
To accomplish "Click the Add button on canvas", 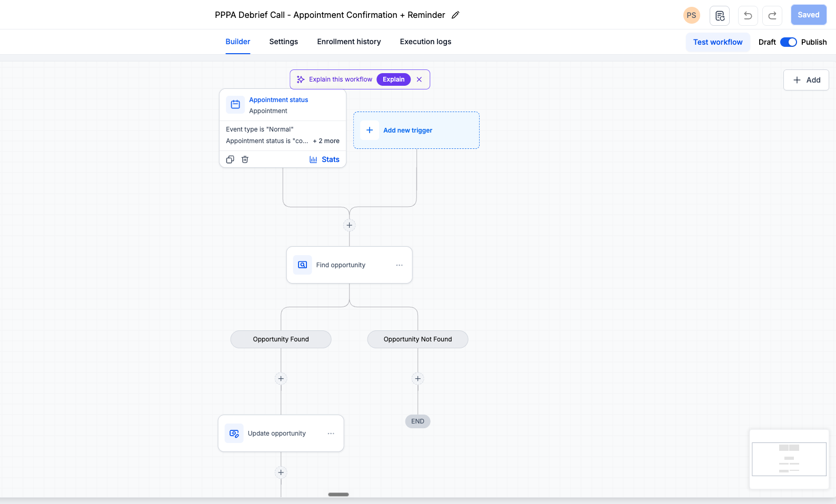I will [807, 80].
